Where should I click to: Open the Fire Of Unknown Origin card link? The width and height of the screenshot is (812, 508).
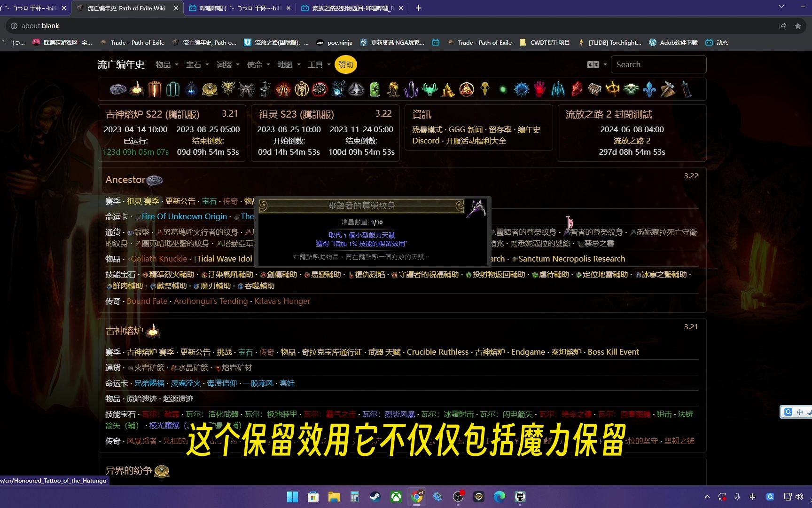[184, 216]
